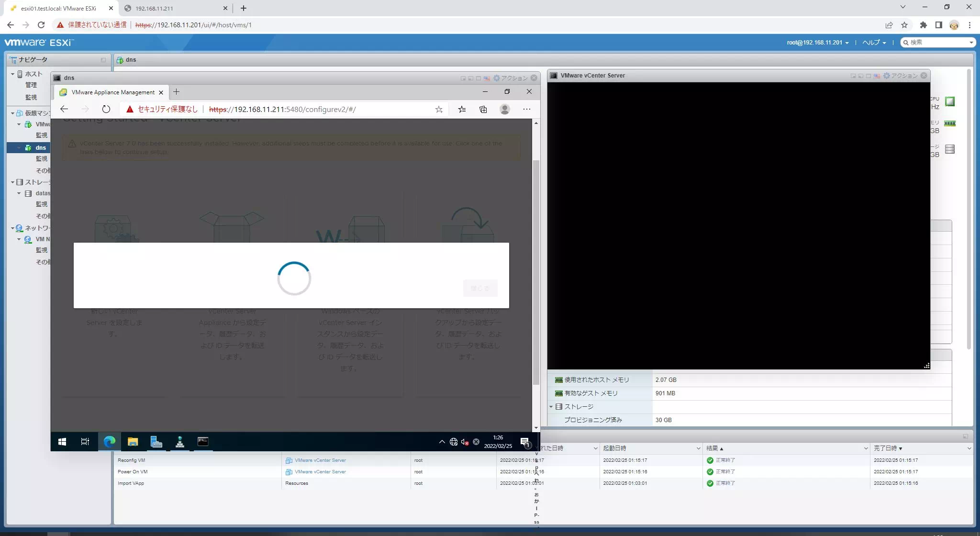Viewport: 980px width, 536px height.
Task: Click the dns console title bar monitor icon
Action: point(57,78)
